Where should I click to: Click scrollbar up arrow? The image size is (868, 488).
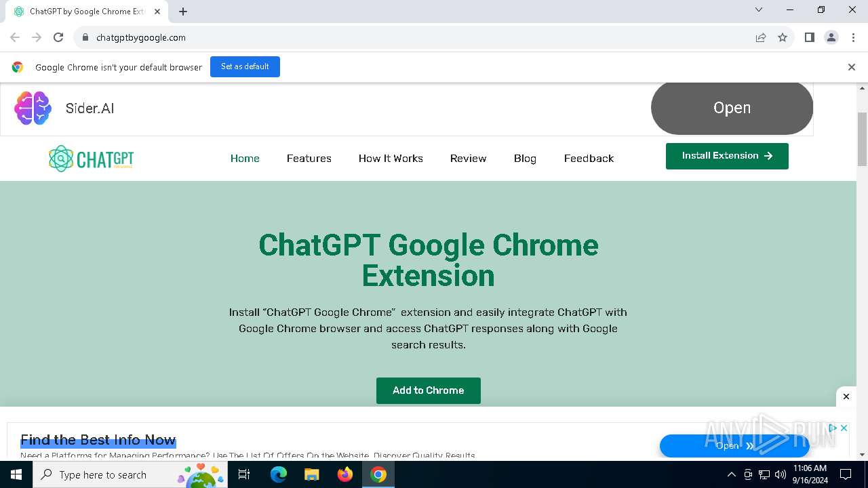[862, 89]
